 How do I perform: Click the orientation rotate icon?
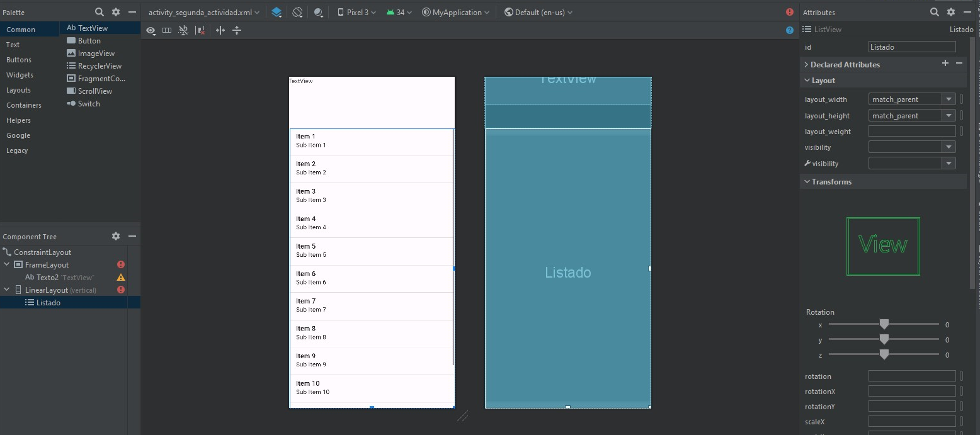298,12
